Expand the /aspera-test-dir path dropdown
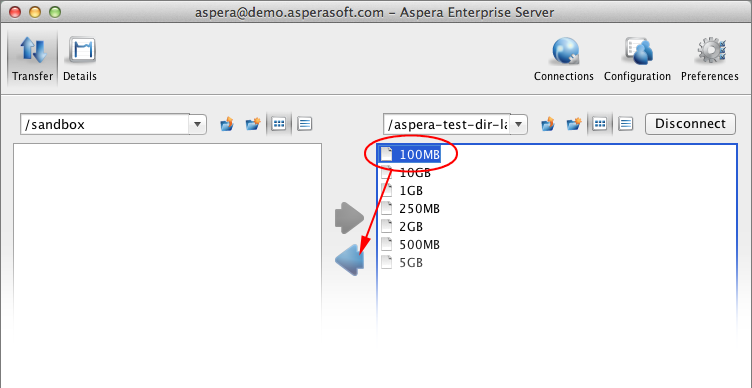 tap(518, 125)
